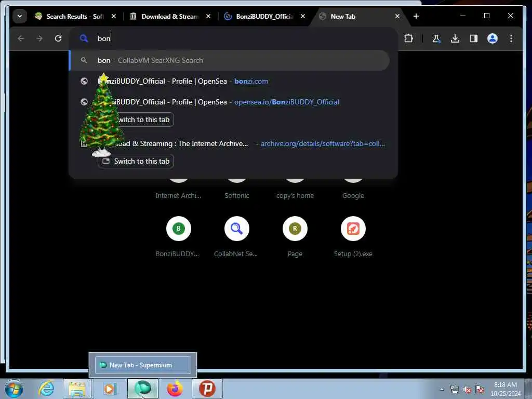
Task: Open a new tab with plus button
Action: point(416,16)
